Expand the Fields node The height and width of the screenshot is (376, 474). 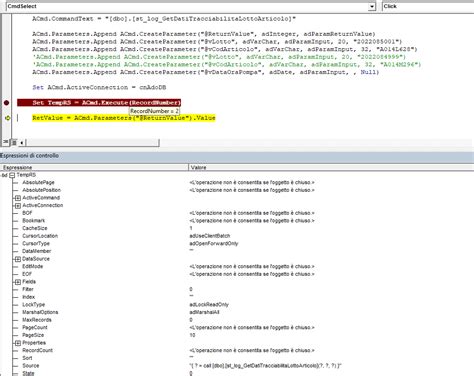18,282
